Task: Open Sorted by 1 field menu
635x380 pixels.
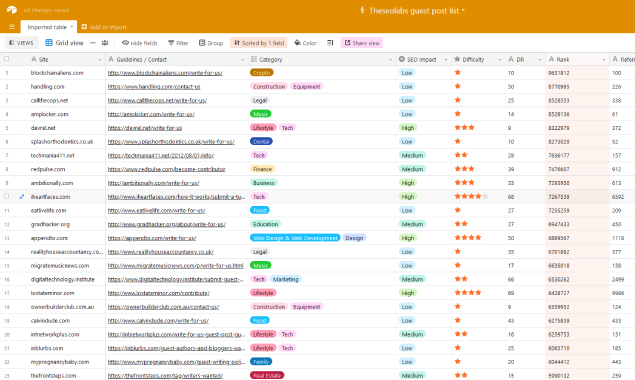Action: tap(259, 43)
